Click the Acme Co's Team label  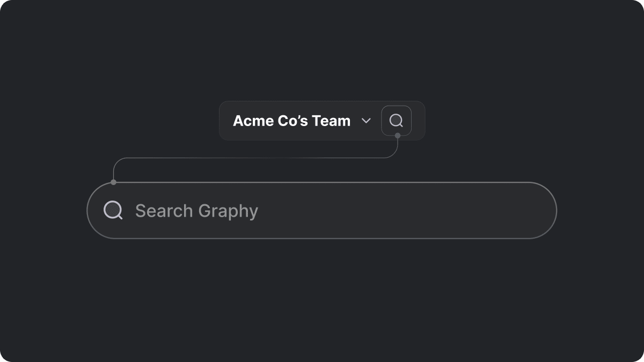click(291, 121)
